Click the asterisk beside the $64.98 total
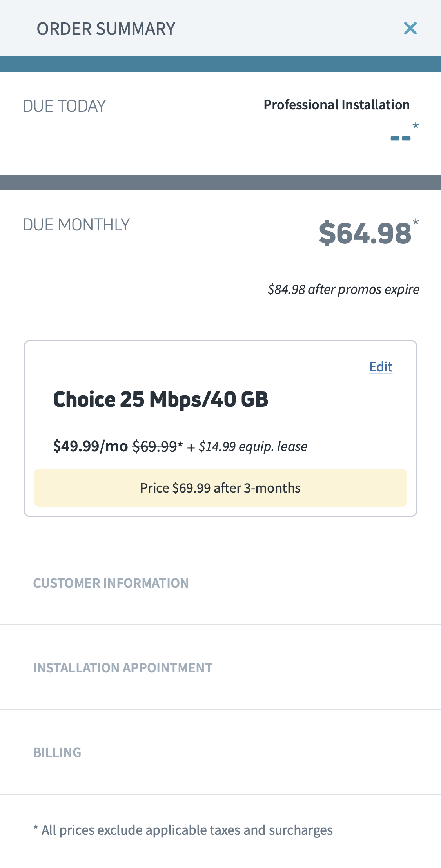 click(416, 222)
